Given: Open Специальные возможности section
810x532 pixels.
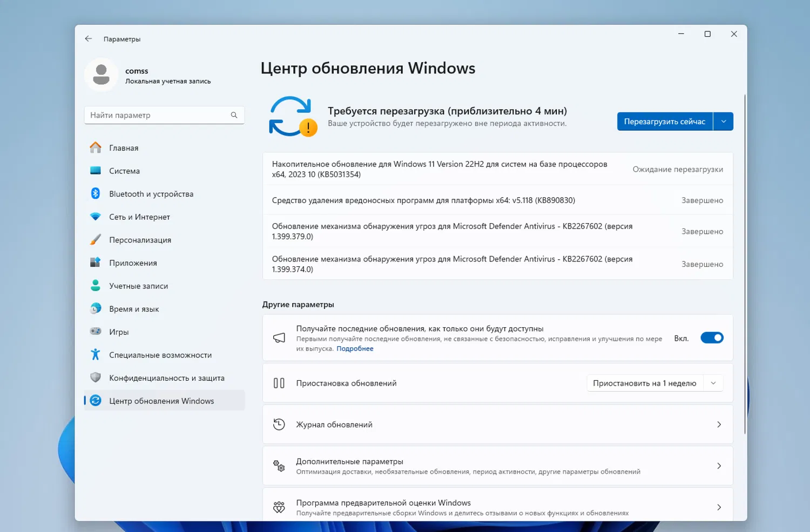Looking at the screenshot, I should coord(164,354).
